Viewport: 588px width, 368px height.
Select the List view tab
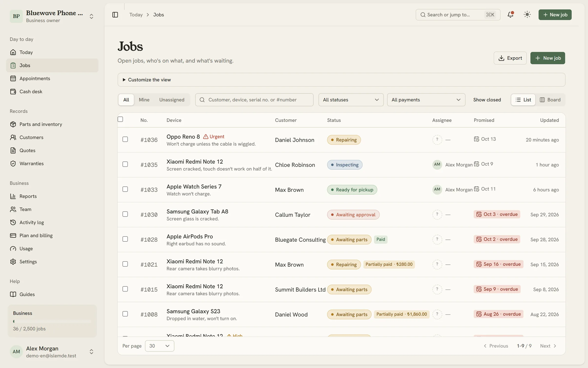click(x=523, y=100)
